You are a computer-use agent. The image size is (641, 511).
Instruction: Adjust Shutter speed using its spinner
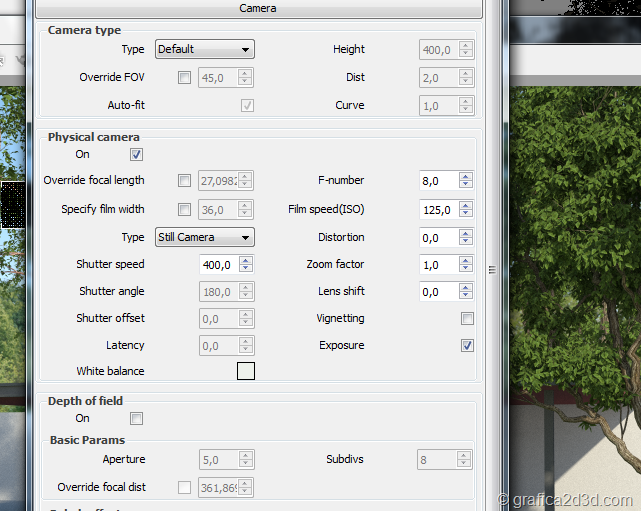(246, 265)
